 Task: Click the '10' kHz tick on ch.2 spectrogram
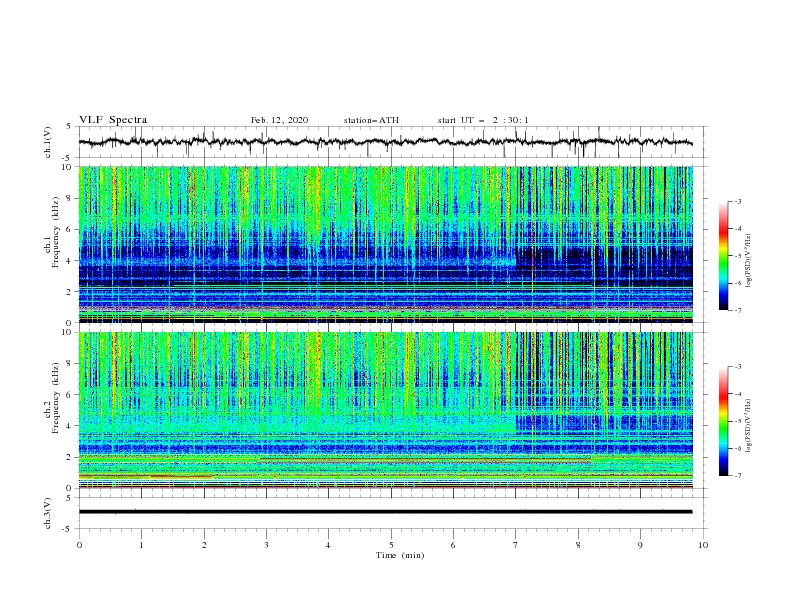(68, 332)
